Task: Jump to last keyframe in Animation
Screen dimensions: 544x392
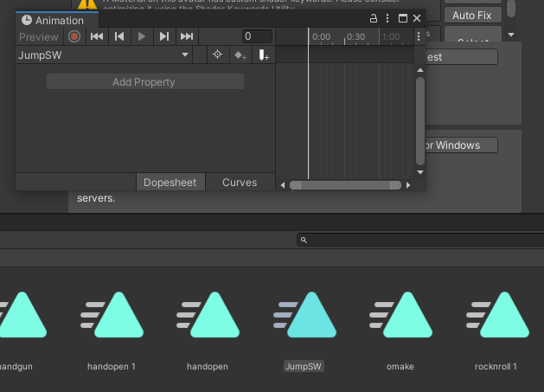Action: click(x=187, y=36)
